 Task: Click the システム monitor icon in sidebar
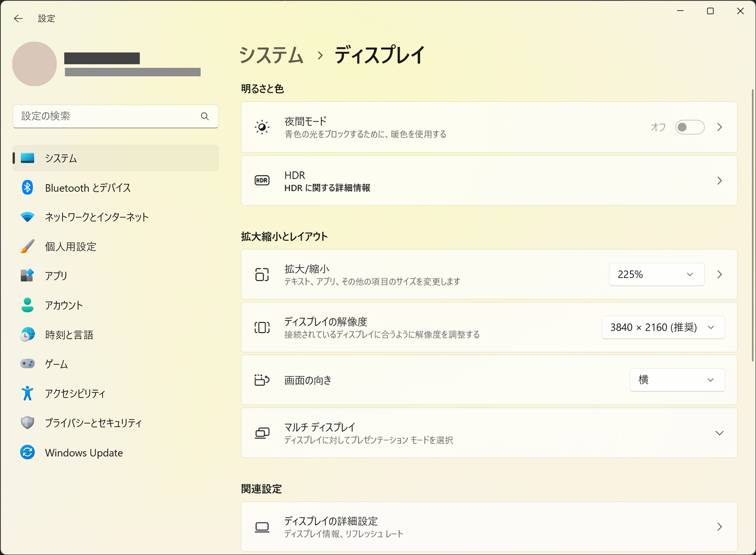27,158
